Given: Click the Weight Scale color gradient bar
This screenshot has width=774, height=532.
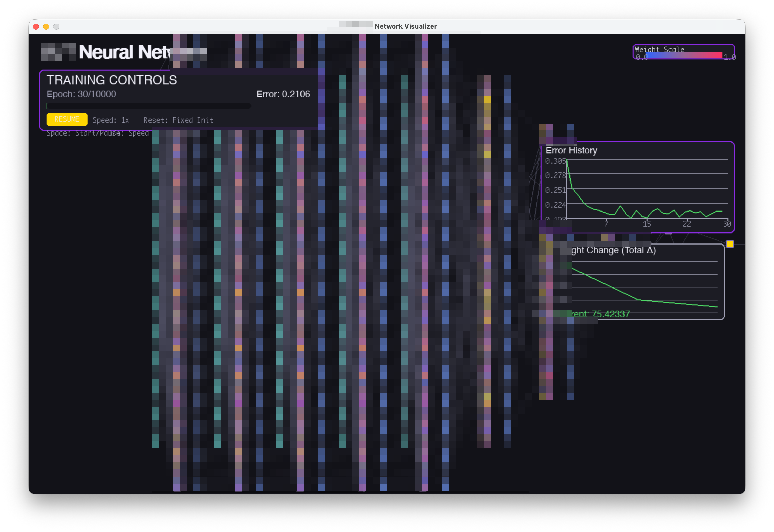Looking at the screenshot, I should 683,55.
